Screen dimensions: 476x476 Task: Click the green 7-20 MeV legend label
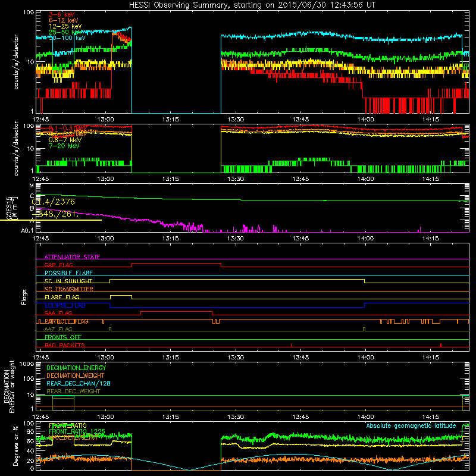(x=64, y=146)
